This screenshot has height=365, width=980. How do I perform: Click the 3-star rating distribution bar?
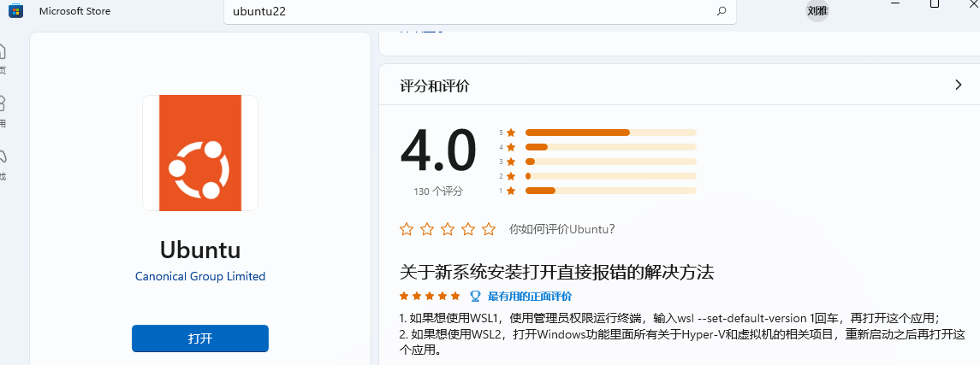610,162
